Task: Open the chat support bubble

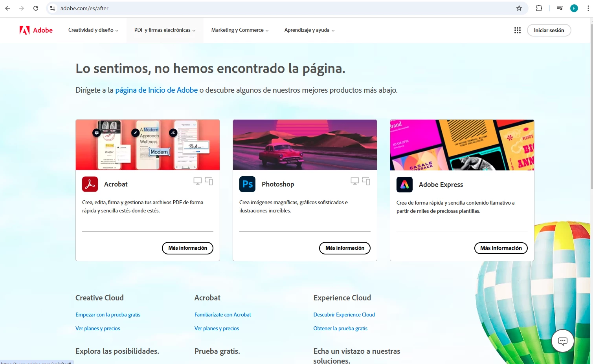Action: pyautogui.click(x=563, y=341)
